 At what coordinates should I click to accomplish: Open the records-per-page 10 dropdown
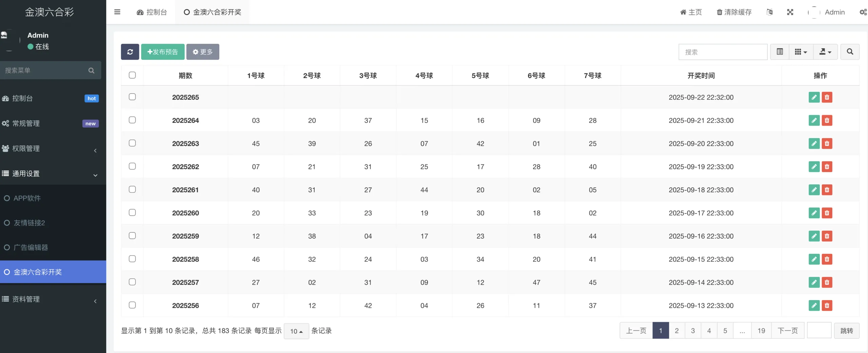(296, 331)
